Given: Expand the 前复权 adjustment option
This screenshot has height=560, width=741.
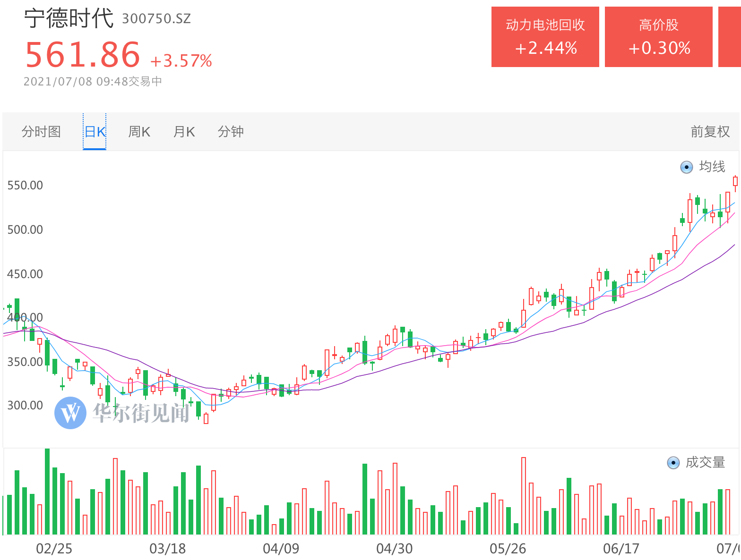Looking at the screenshot, I should (710, 132).
